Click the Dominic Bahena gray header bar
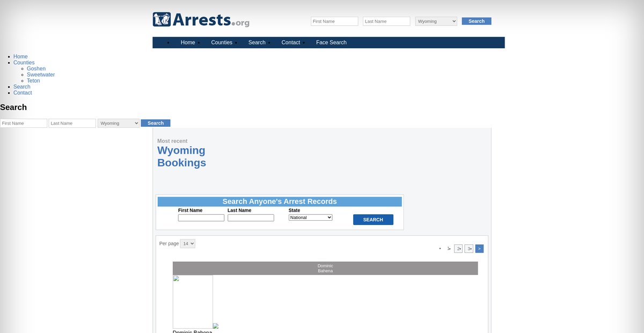The width and height of the screenshot is (644, 333). coord(325,269)
